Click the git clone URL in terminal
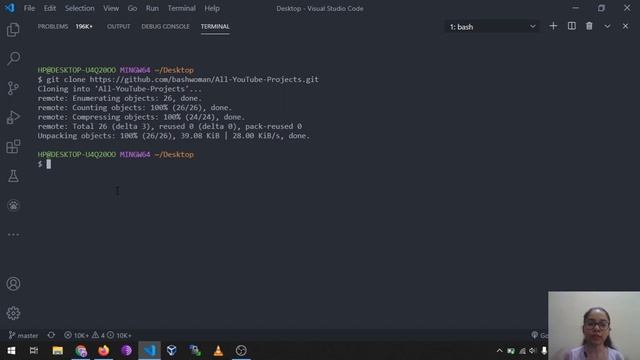 pyautogui.click(x=204, y=80)
